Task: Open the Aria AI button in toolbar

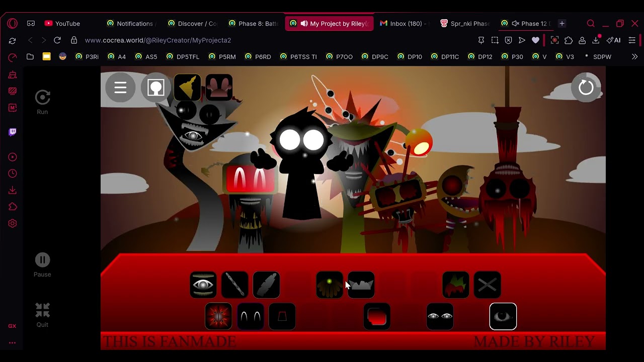Action: pyautogui.click(x=614, y=40)
